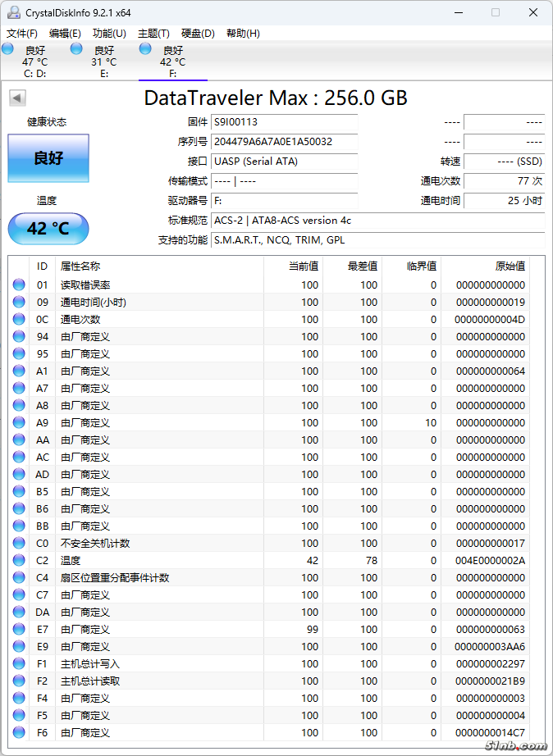553x756 pixels.
Task: Click the 原始值 column header
Action: [x=509, y=266]
